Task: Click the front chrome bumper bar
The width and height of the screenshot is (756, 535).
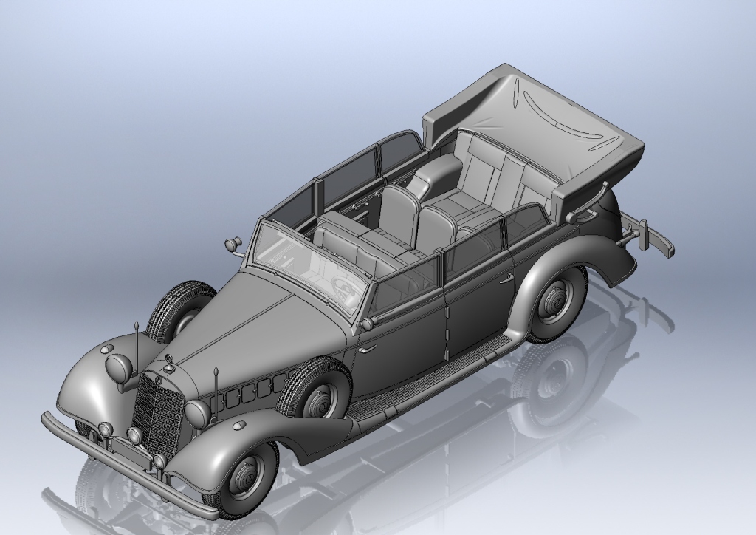Action: point(111,462)
